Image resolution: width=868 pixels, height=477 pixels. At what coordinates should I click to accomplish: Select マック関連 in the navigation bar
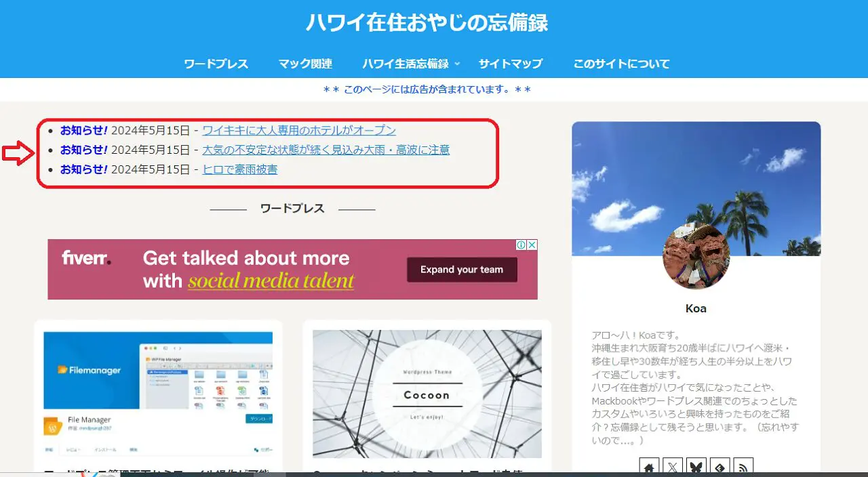[305, 64]
